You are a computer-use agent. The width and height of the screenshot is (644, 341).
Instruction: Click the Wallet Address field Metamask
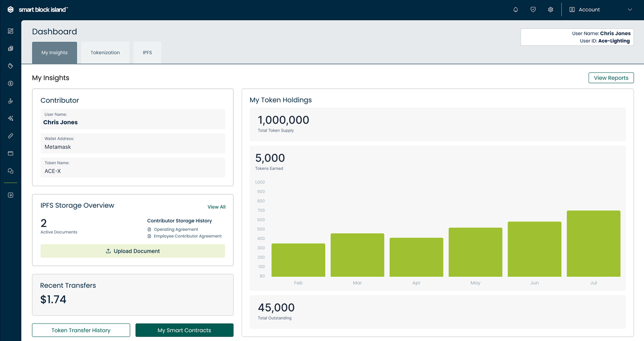pos(133,143)
